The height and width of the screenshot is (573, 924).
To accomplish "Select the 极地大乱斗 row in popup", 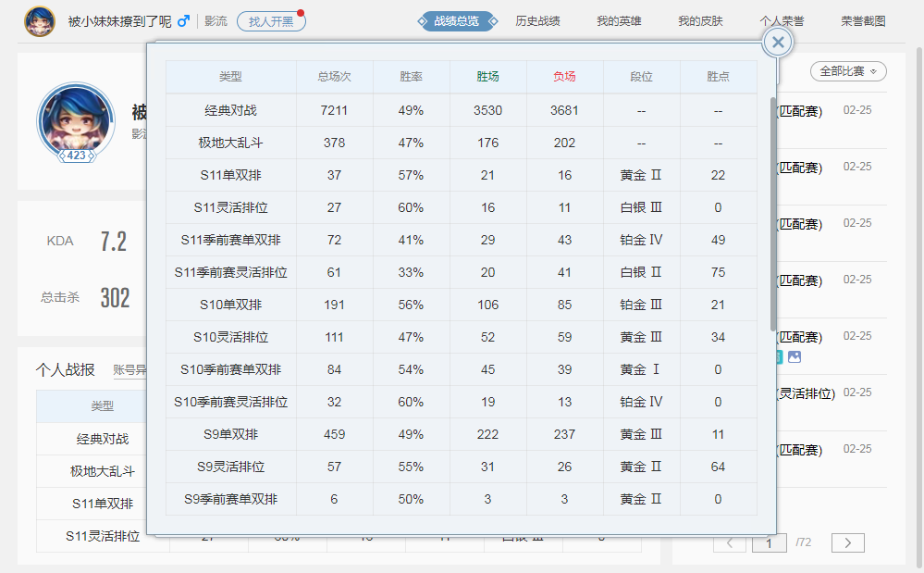I will pyautogui.click(x=462, y=143).
